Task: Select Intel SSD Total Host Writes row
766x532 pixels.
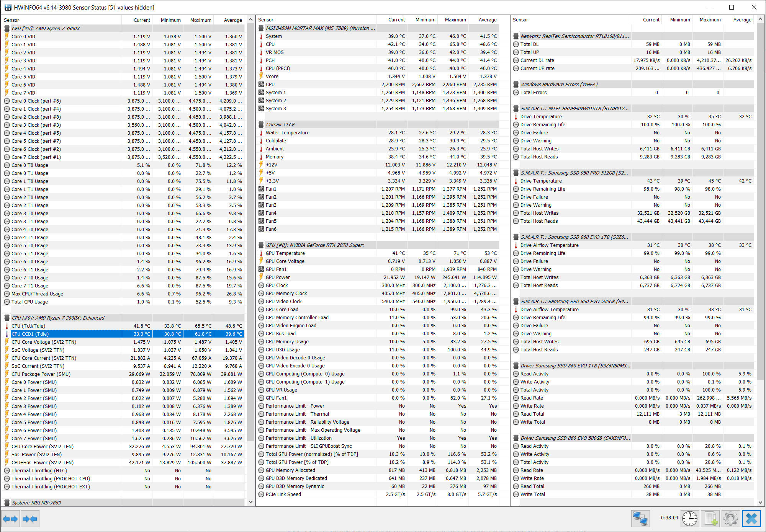Action: point(633,149)
